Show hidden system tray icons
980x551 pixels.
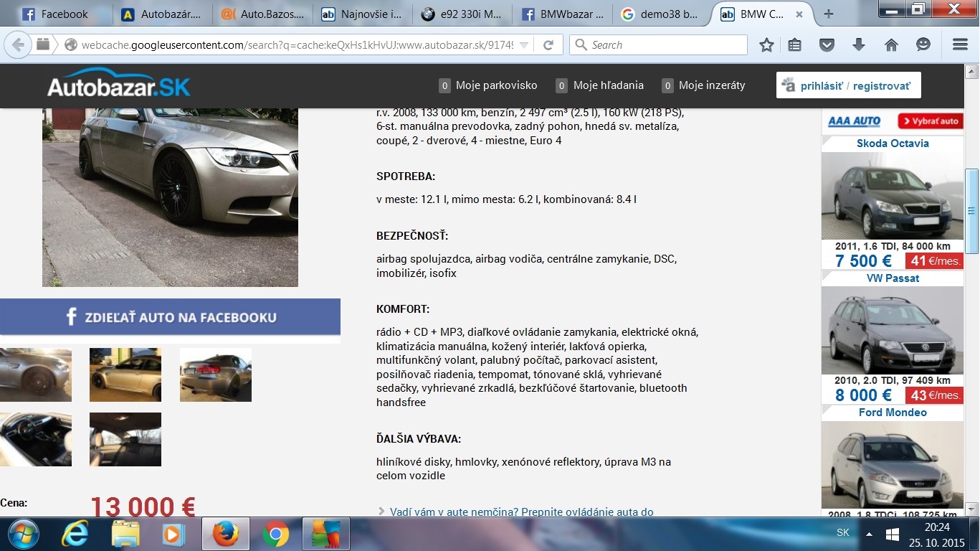pyautogui.click(x=869, y=534)
